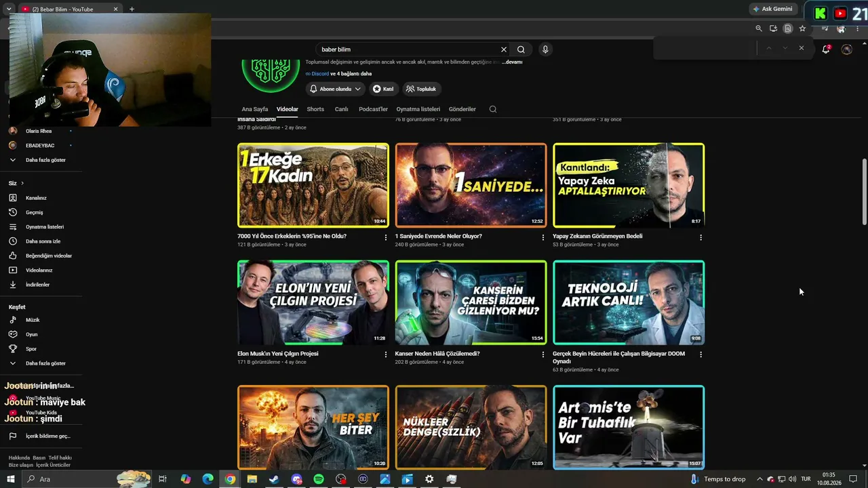This screenshot has height=488, width=868.
Task: Open options for 'Kanser Neden Hâlâ Çözülemedi?'
Action: pyautogui.click(x=543, y=354)
